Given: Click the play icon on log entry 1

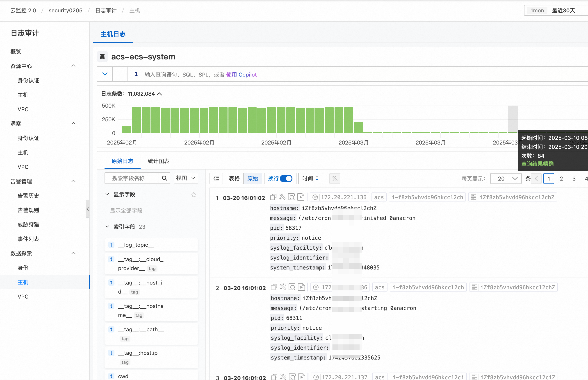Looking at the screenshot, I should coord(301,197).
